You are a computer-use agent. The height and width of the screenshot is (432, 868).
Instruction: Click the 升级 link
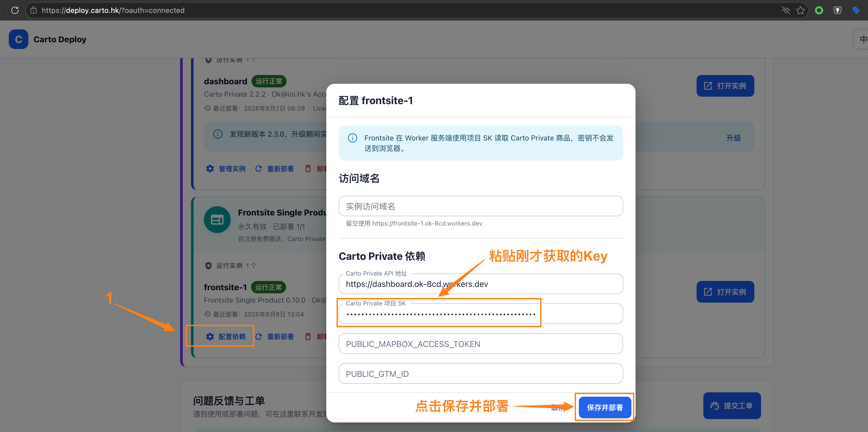click(733, 138)
